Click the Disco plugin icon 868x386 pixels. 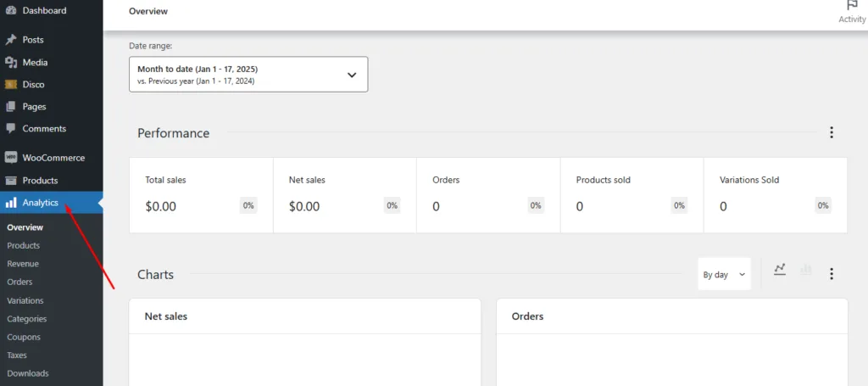[x=10, y=85]
